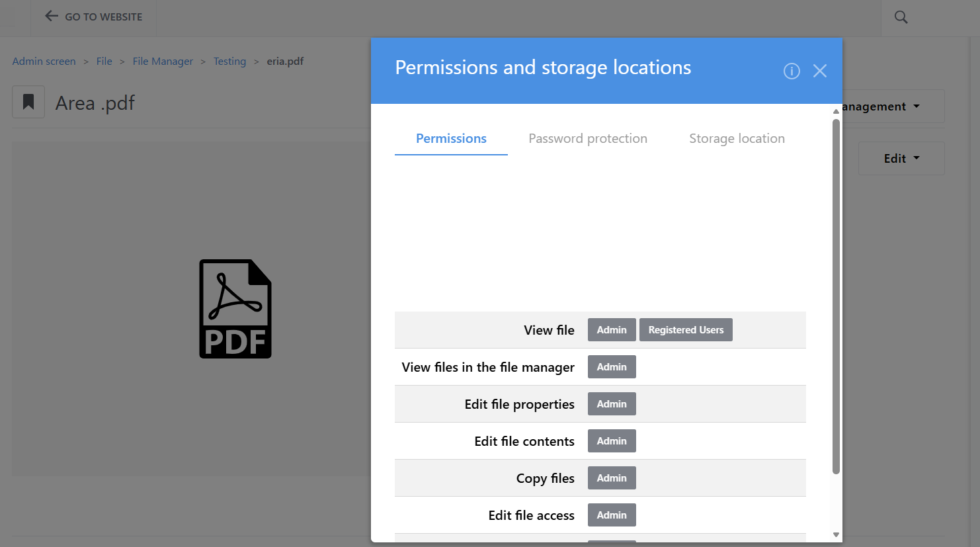The height and width of the screenshot is (547, 980).
Task: Click the bookmark icon beside Area .pdf
Action: coord(28,102)
